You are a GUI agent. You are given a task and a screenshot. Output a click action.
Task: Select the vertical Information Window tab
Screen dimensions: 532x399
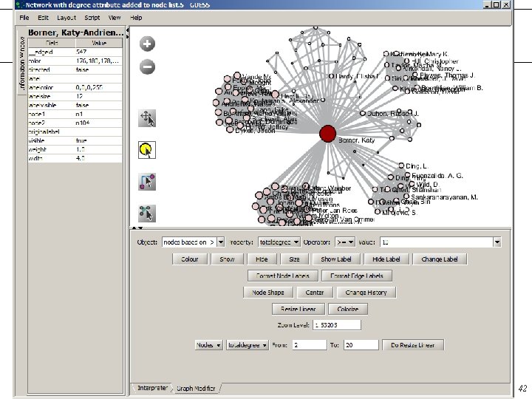[22, 63]
